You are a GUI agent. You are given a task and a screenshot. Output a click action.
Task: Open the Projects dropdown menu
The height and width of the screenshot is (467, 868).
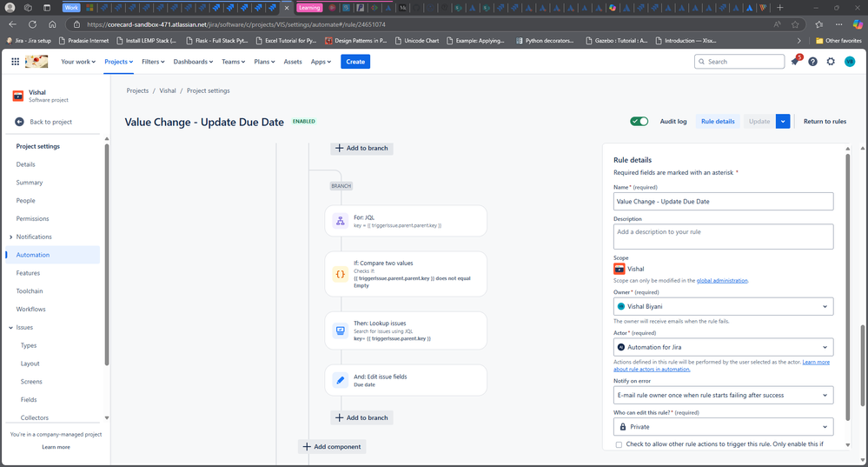tap(118, 62)
